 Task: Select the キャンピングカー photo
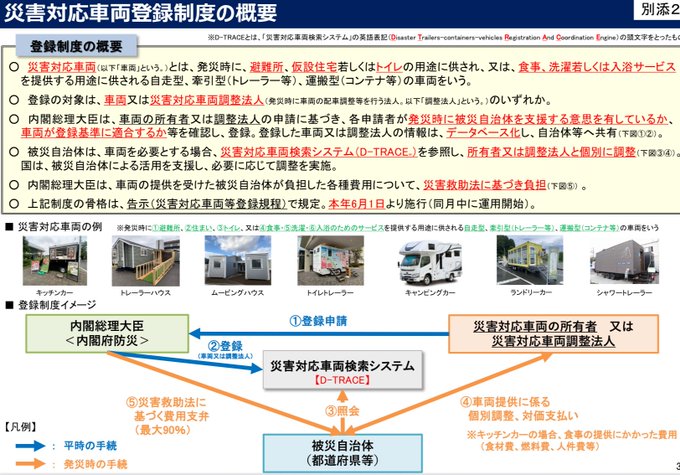click(x=430, y=263)
